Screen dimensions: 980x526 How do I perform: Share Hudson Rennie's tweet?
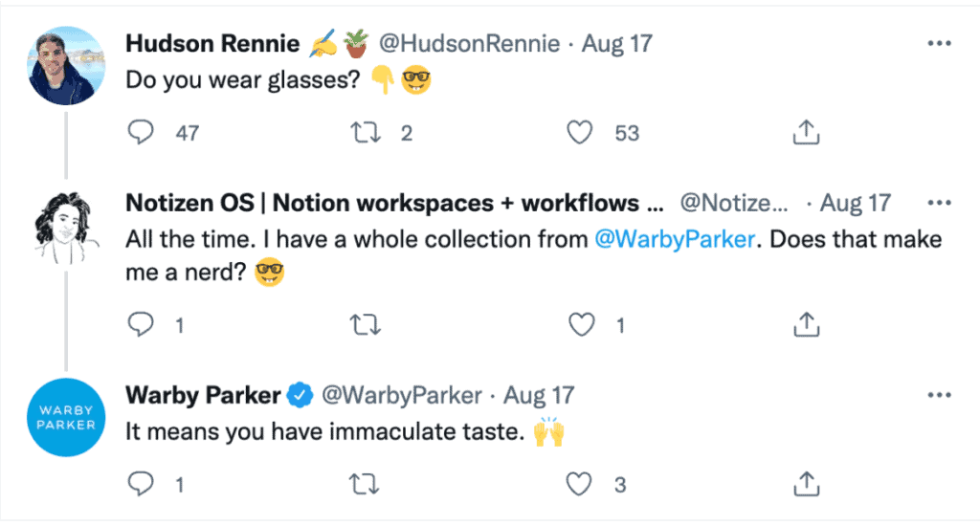tap(807, 133)
